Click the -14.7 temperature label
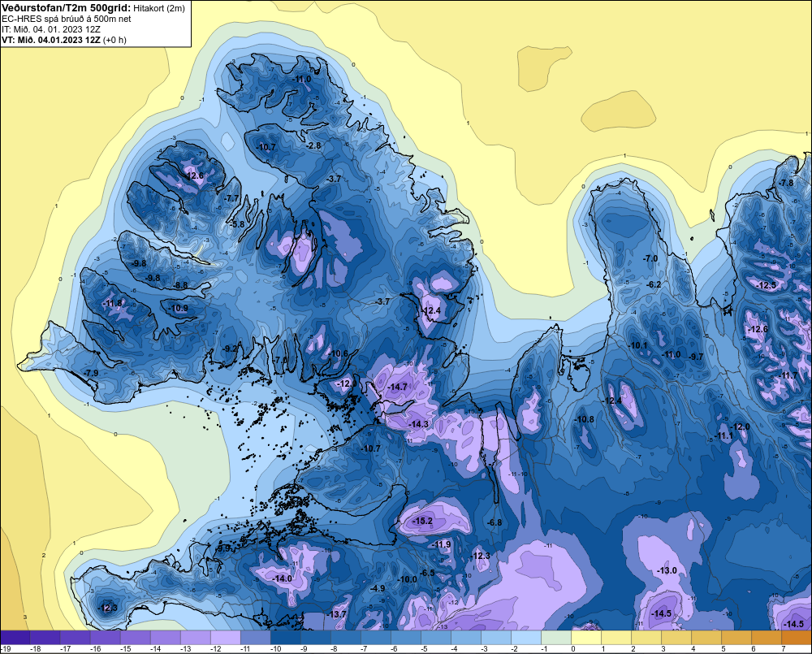The height and width of the screenshot is (654, 812). point(397,387)
